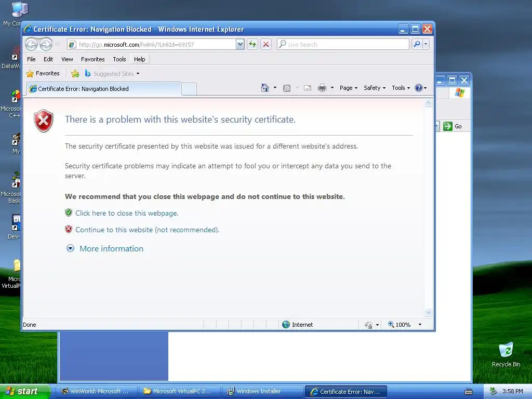Expand More information section

pos(70,248)
